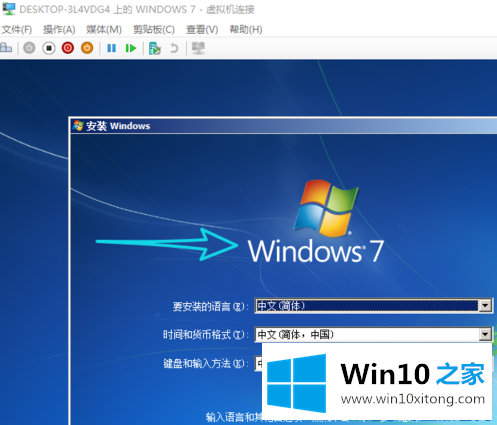Click the 键盘和输入方法 combo box

coord(259,363)
